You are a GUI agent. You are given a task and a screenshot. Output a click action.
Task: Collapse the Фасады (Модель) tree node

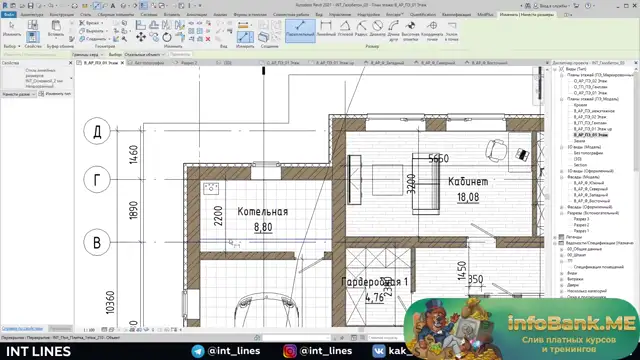(562, 177)
